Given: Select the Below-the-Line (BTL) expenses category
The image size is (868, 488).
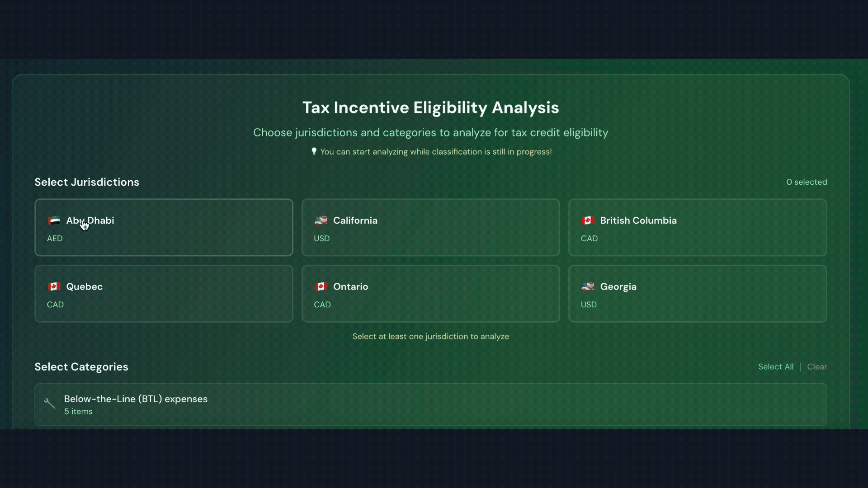Looking at the screenshot, I should point(136,399).
